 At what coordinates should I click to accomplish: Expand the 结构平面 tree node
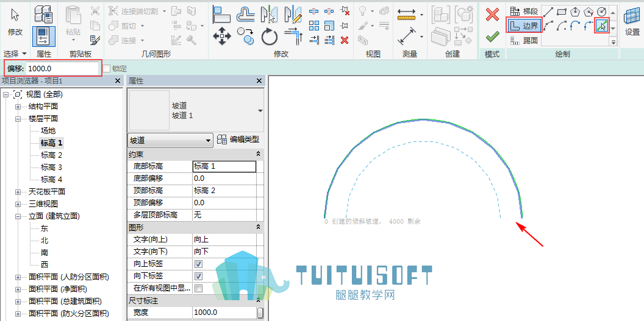(x=18, y=107)
